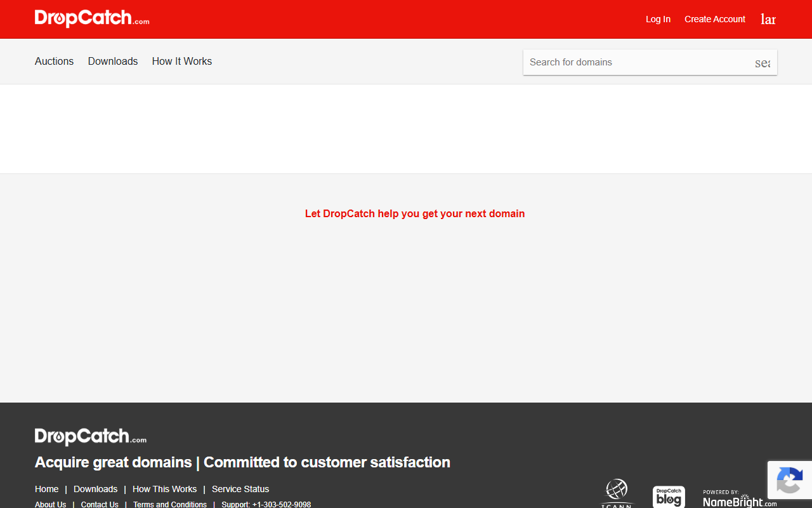
Task: Open the ICANN logo in the footer
Action: (x=617, y=493)
